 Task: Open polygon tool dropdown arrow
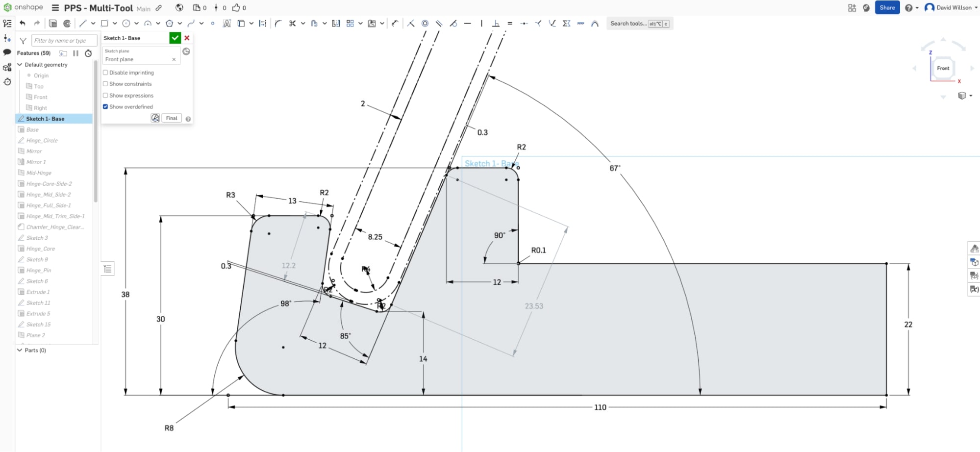(180, 23)
